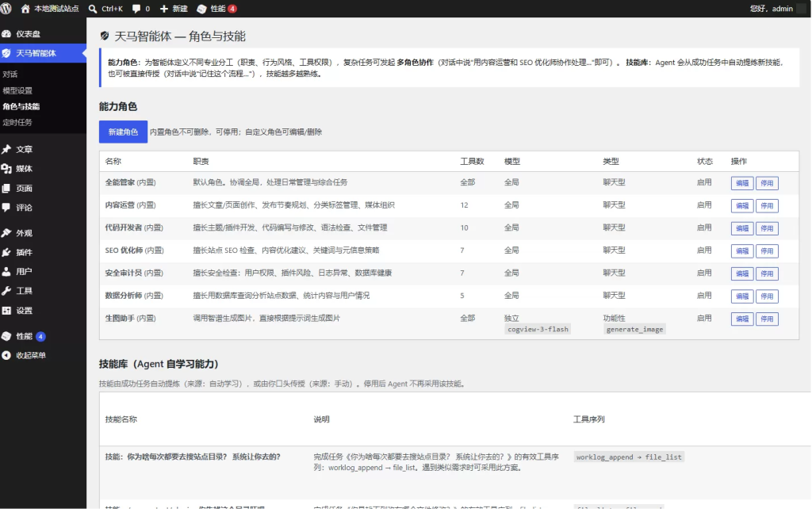Click the 天马智能体 sidebar icon
This screenshot has width=812, height=516.
click(6, 53)
